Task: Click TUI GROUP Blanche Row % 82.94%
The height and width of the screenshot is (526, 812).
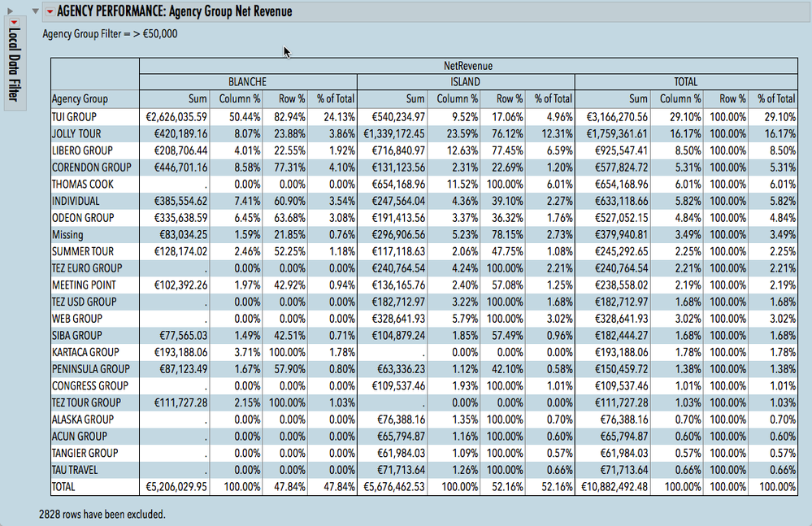Action: pos(289,117)
